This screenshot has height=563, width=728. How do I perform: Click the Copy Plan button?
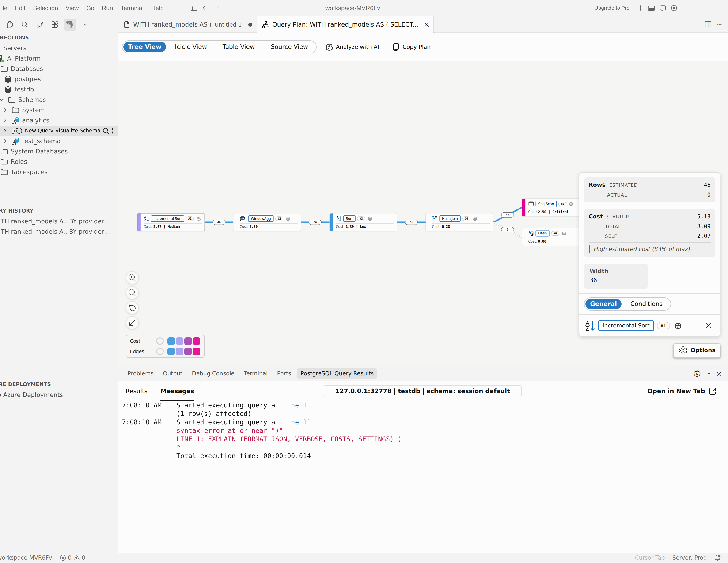[412, 47]
